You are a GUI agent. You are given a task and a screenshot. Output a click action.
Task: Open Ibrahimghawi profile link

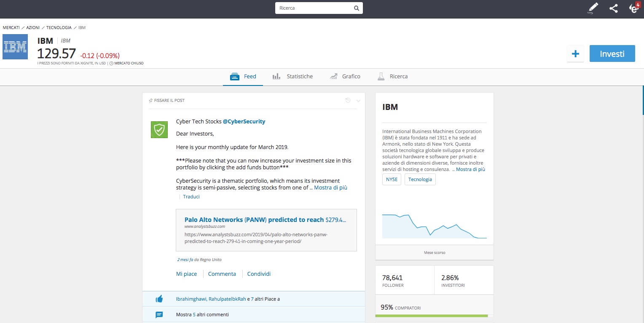[191, 299]
